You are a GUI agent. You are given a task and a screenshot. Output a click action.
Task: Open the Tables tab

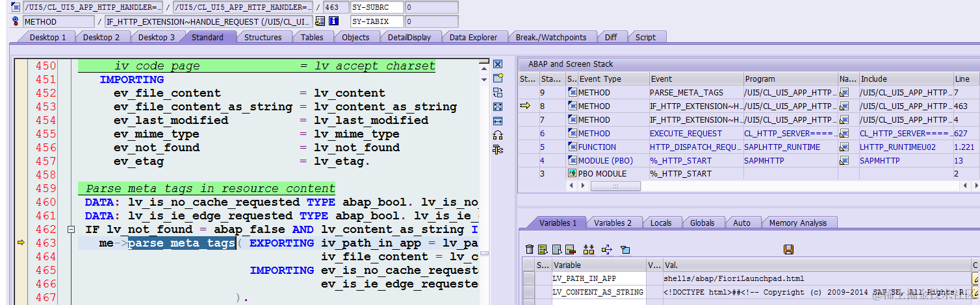(312, 37)
